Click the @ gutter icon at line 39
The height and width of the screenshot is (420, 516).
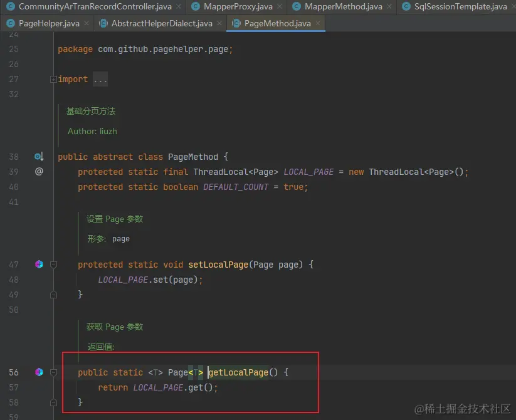(x=39, y=171)
